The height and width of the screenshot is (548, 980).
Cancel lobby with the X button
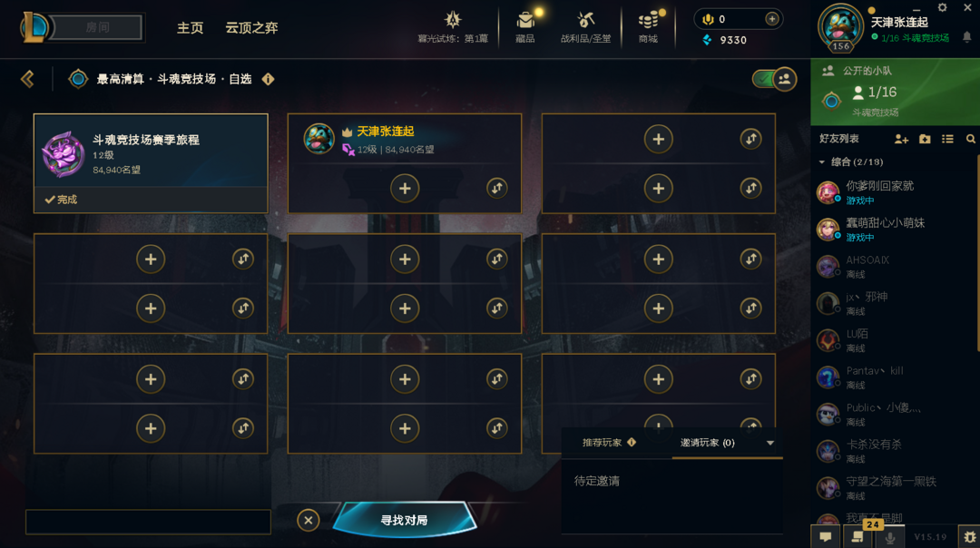[309, 520]
